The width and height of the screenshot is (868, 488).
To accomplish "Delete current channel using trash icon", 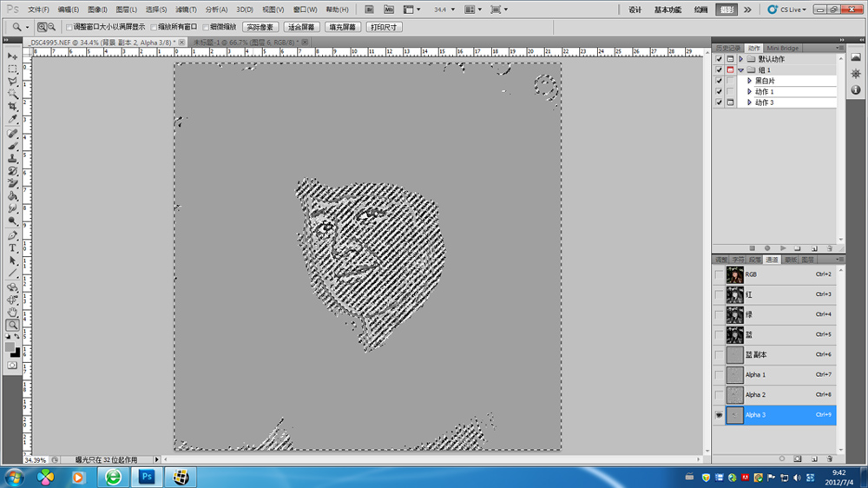I will [x=830, y=458].
